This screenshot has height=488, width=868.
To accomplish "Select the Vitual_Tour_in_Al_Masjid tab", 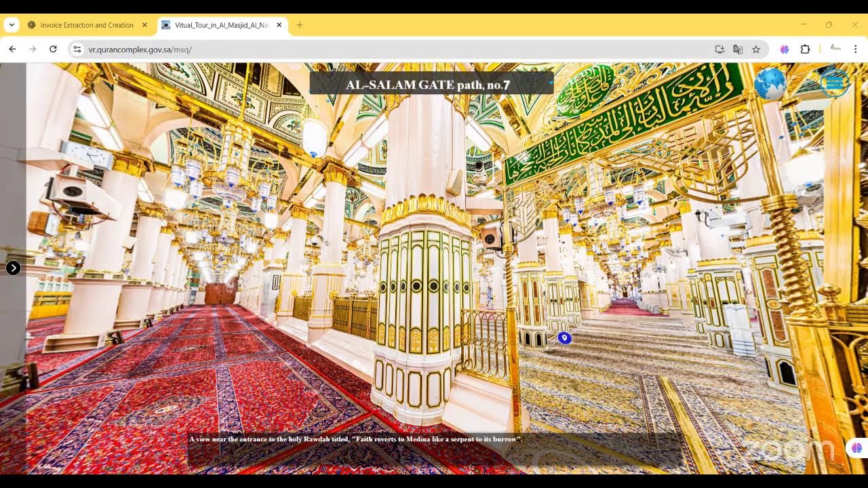I will 222,25.
